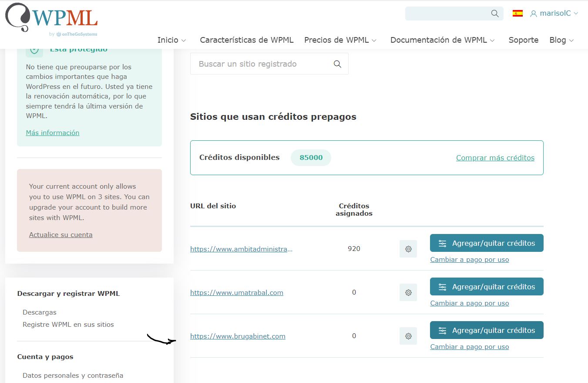
Task: Click the URL del sitio column header
Action: [213, 206]
